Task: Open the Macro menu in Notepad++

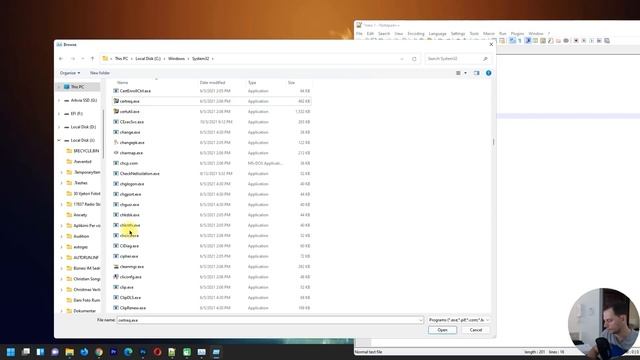Action: pyautogui.click(x=489, y=33)
